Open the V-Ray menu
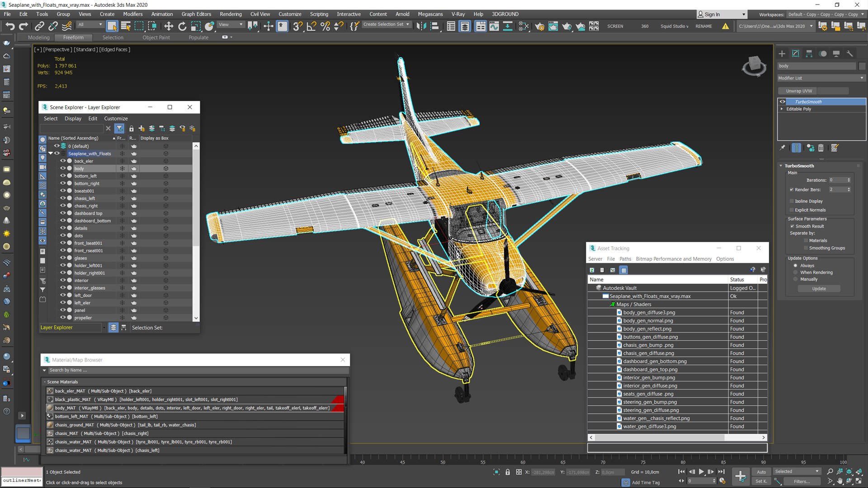This screenshot has width=868, height=488. click(x=458, y=14)
